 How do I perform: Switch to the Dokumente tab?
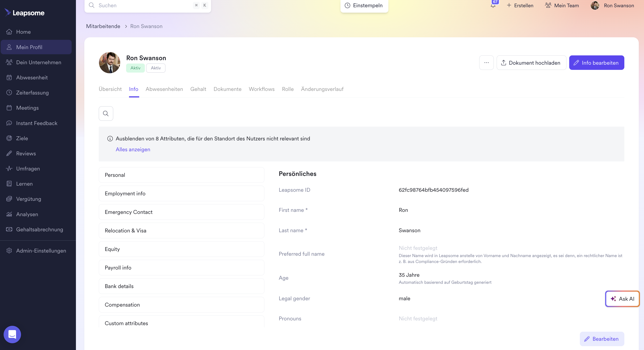coord(227,89)
